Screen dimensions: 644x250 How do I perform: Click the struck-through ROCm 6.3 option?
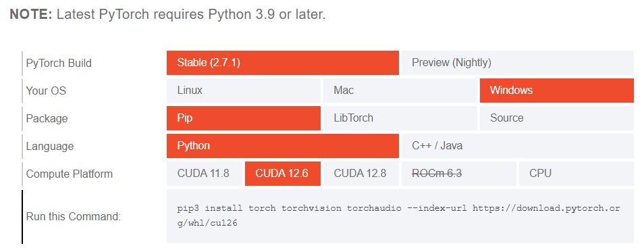(x=459, y=174)
